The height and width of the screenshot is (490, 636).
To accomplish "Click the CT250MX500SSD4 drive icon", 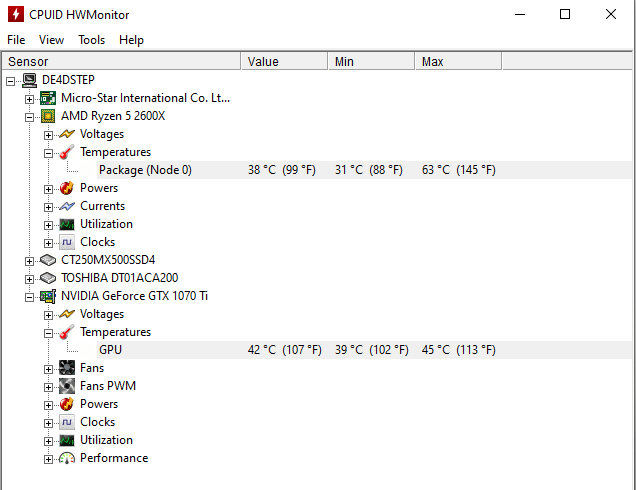I will [48, 260].
